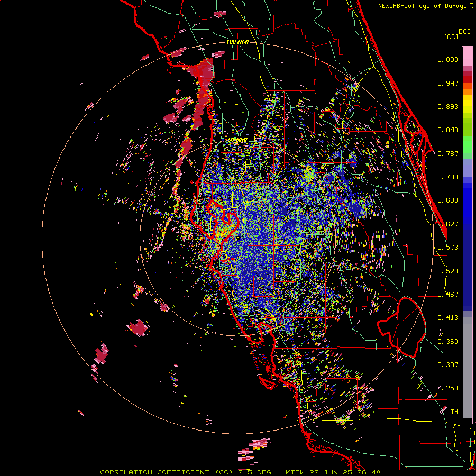Viewport: 476px width, 476px height.
Task: Click the TH threshold legend label
Action: coord(454,412)
